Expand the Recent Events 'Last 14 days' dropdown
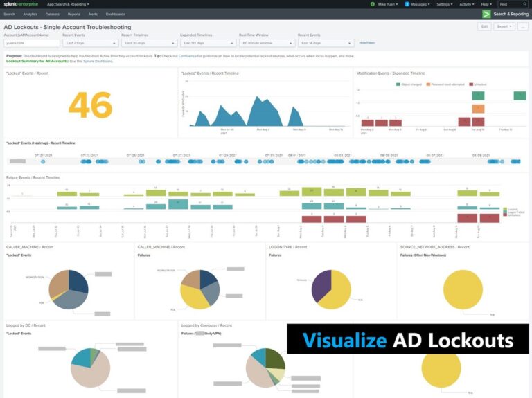This screenshot has height=398, width=532. [326, 43]
